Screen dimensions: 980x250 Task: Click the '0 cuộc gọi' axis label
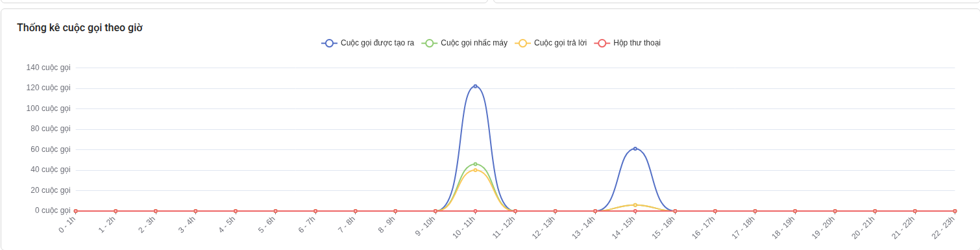pyautogui.click(x=53, y=210)
